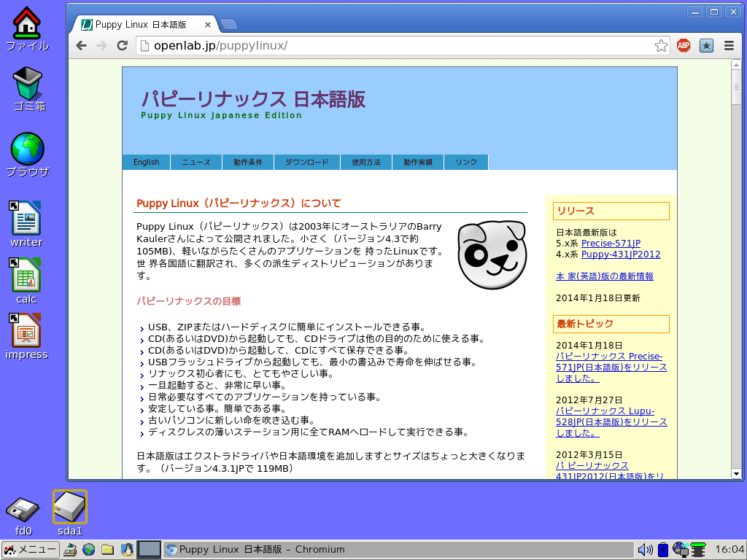This screenshot has width=747, height=560.
Task: Click the green storage monitor tray icon
Action: click(698, 550)
